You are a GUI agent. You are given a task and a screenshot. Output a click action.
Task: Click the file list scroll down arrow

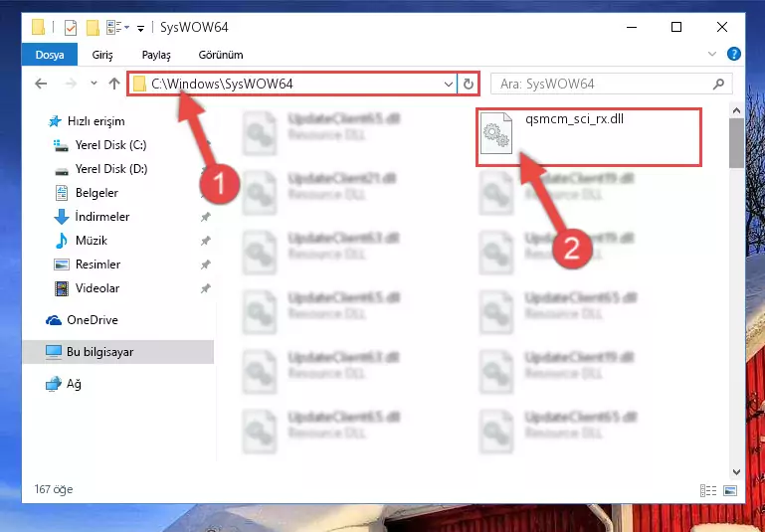pyautogui.click(x=736, y=471)
